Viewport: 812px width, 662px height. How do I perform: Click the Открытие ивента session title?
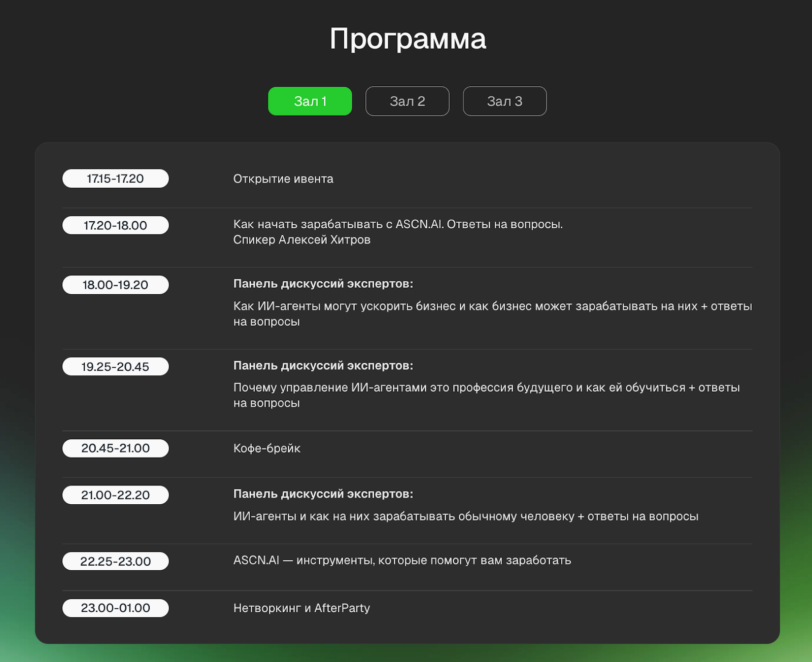[x=283, y=179]
